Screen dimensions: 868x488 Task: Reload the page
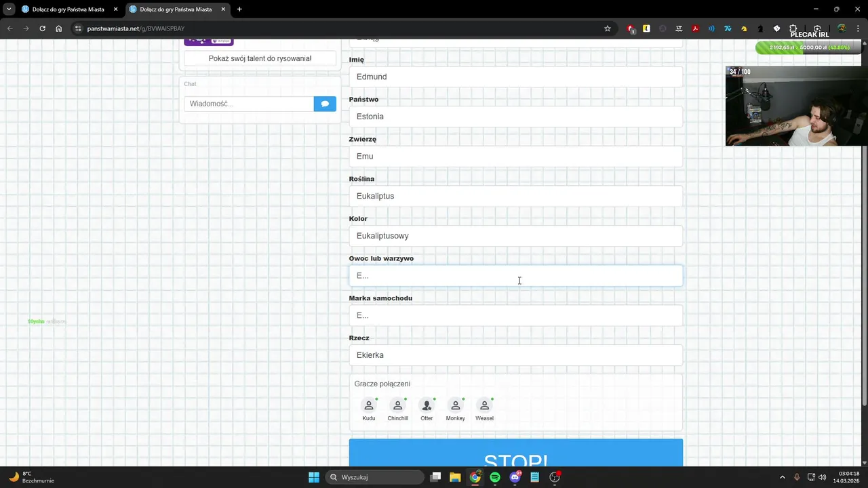42,28
